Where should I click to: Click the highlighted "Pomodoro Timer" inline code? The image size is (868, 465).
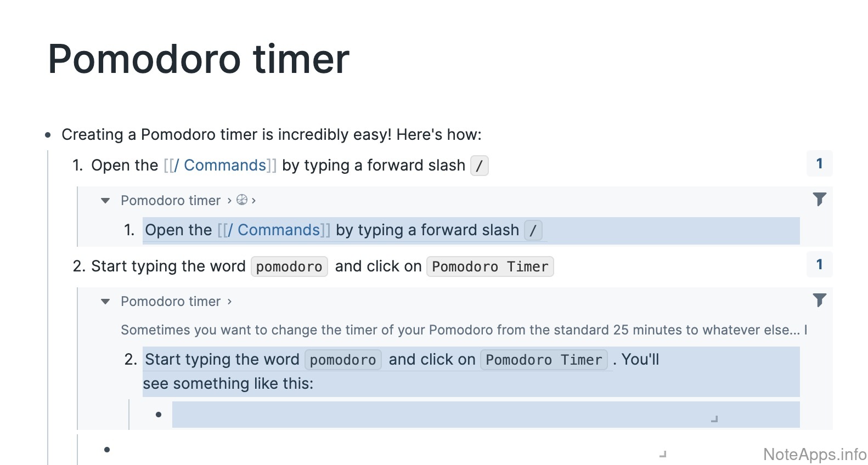544,360
